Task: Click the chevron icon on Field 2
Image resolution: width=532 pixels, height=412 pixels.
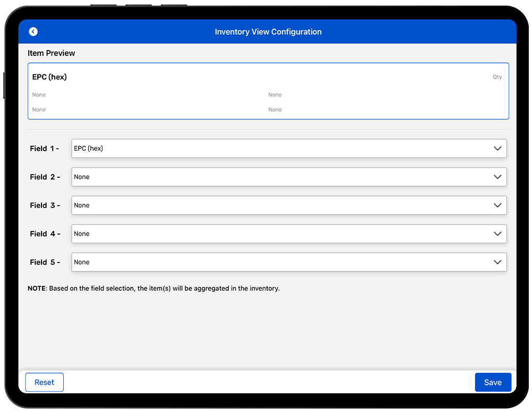Action: click(497, 177)
